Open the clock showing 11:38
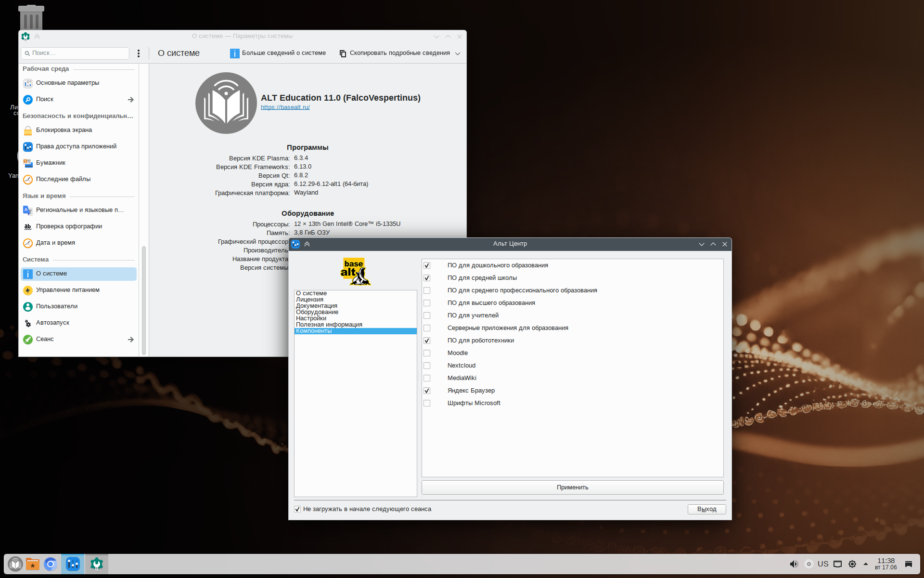This screenshot has height=578, width=924. 885,564
